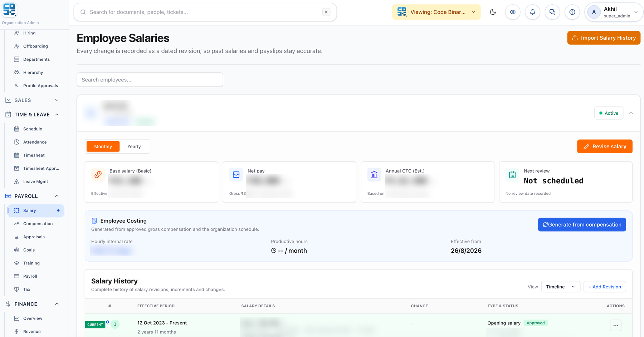
Task: Switch to Monthly salary view
Action: coord(103,147)
